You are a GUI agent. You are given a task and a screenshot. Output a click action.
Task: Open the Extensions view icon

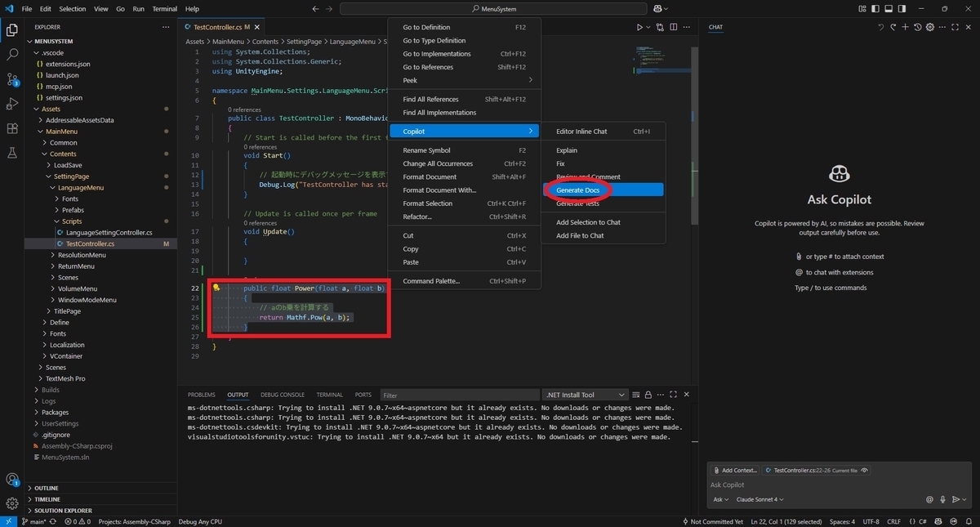pos(12,128)
